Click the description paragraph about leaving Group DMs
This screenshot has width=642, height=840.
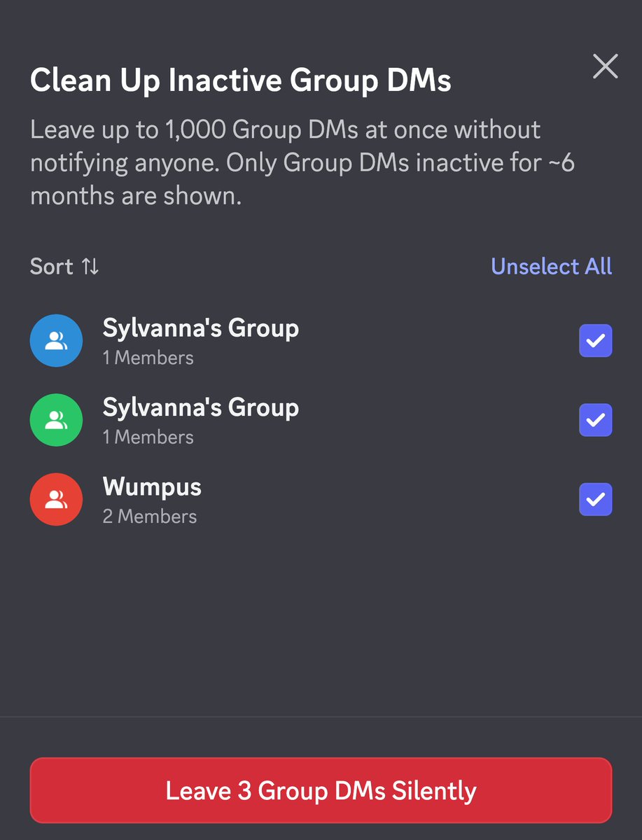[302, 163]
